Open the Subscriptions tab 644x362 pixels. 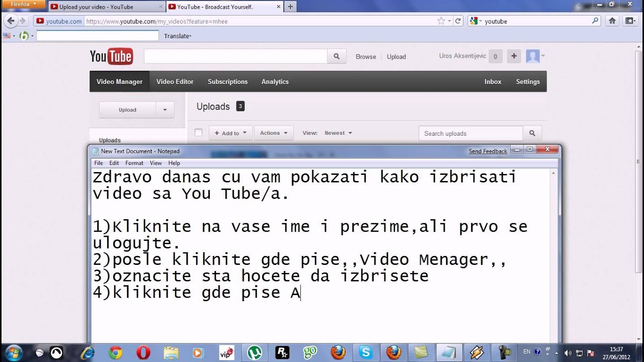227,81
